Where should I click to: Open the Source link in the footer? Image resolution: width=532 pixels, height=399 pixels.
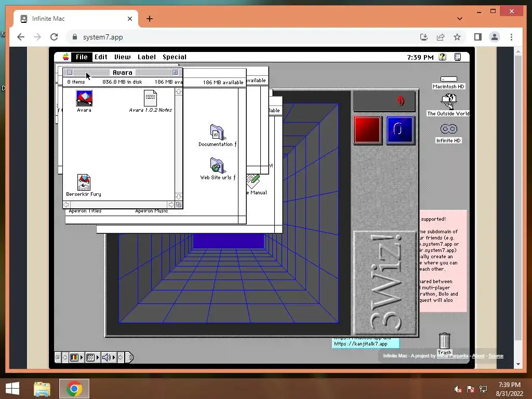(x=496, y=356)
